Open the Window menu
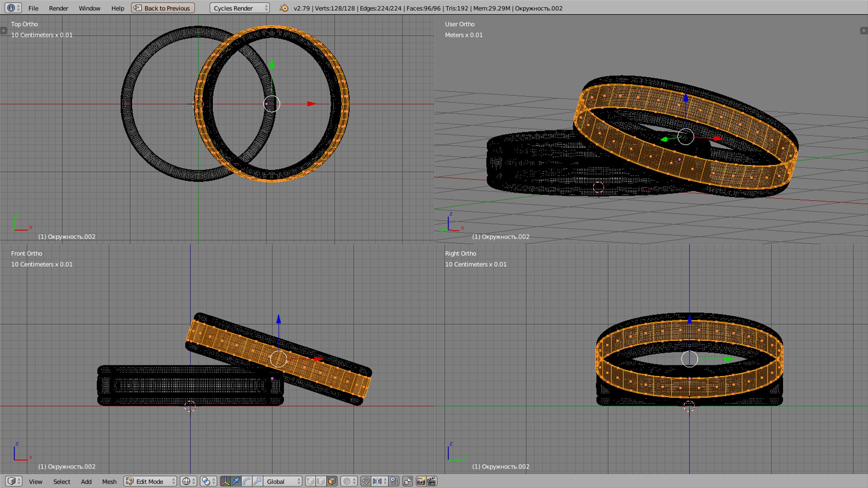The image size is (868, 488). click(90, 8)
